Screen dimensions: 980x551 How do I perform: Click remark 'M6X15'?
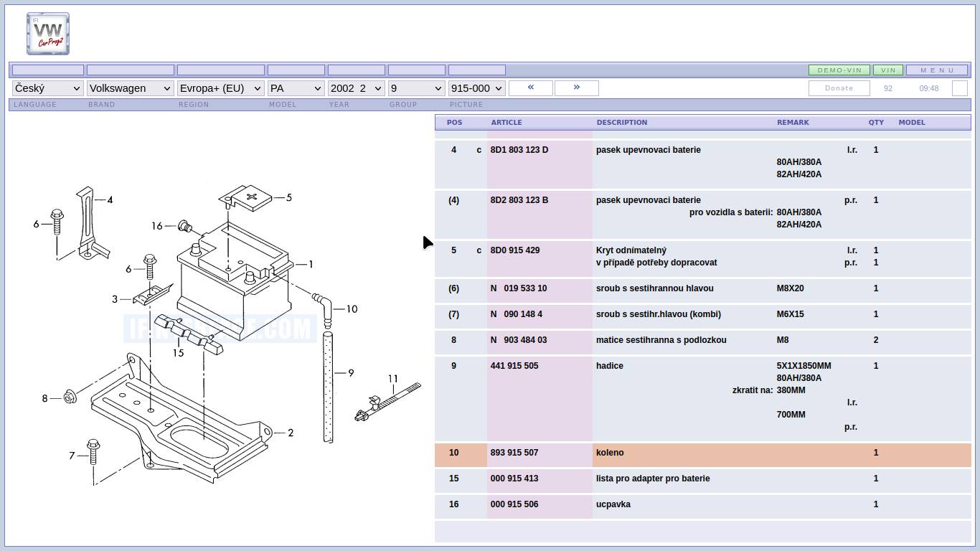coord(791,314)
